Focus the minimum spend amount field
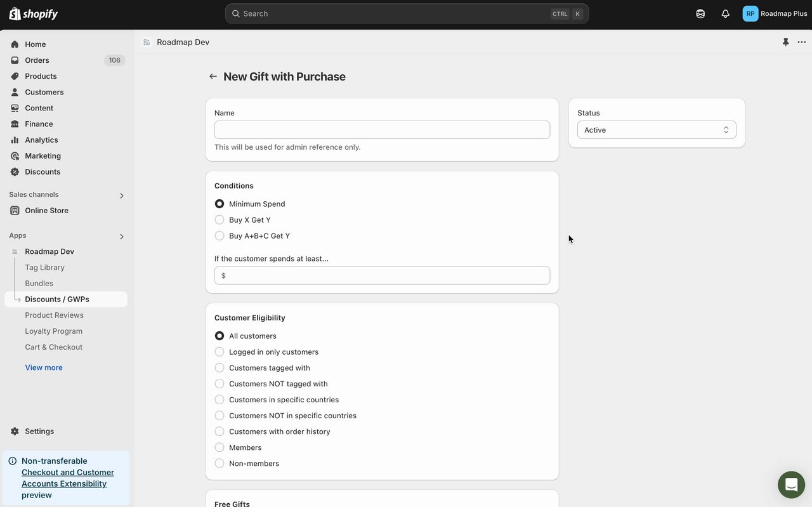This screenshot has width=812, height=507. click(x=387, y=275)
